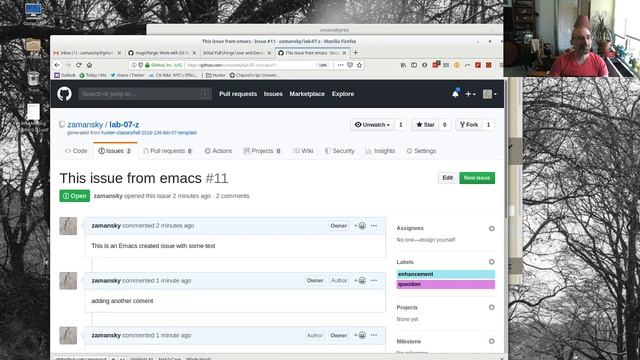Switch to the magit/forge browser tab
Viewport: 640px width, 360px height.
(162, 53)
